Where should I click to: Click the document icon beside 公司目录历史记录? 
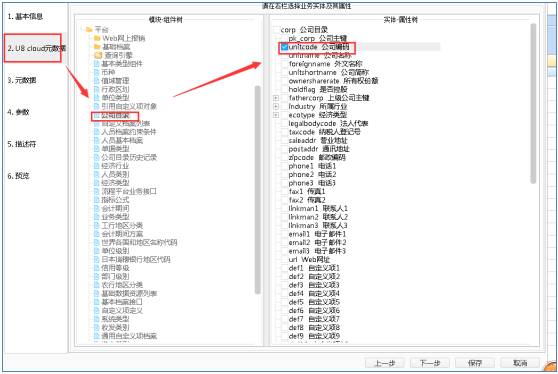[x=96, y=157]
